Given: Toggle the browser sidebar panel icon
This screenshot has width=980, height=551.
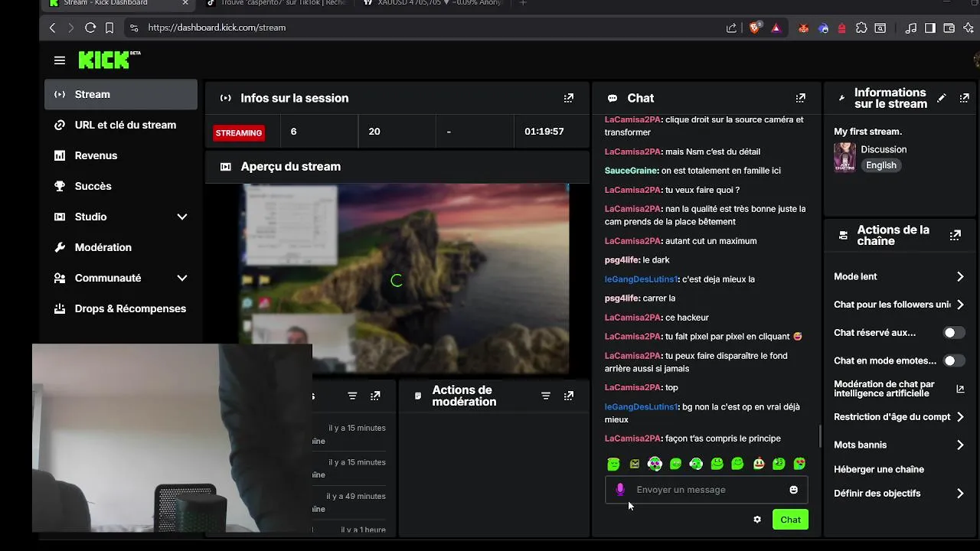Looking at the screenshot, I should coord(930,28).
